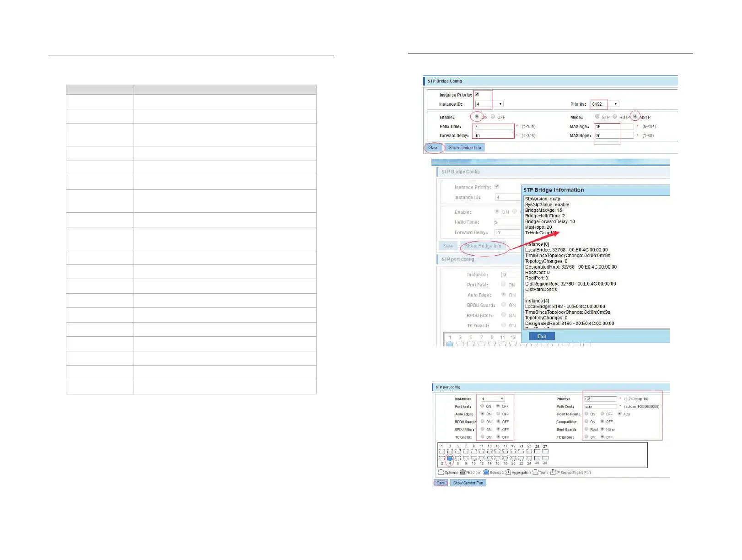Click 'SysStpStatus: enable' line in dialog
742x560 pixels.
(547, 205)
